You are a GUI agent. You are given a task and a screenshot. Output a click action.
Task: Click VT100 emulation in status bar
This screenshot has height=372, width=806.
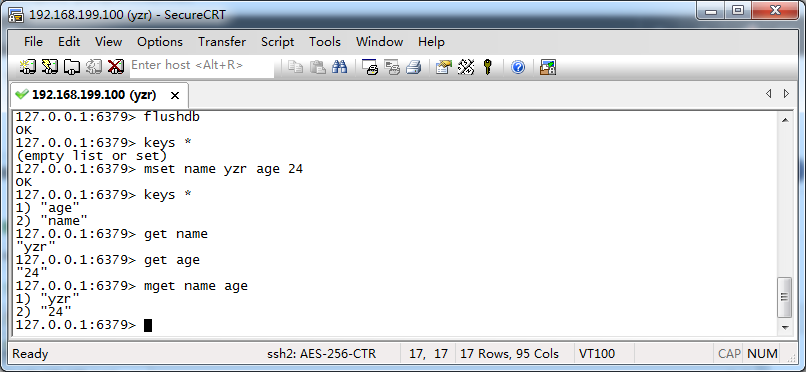597,354
